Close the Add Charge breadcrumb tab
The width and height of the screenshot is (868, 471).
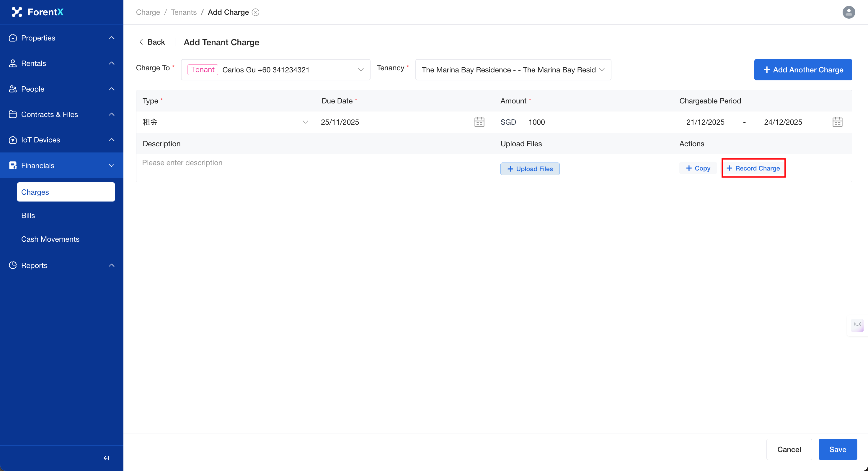pyautogui.click(x=256, y=12)
